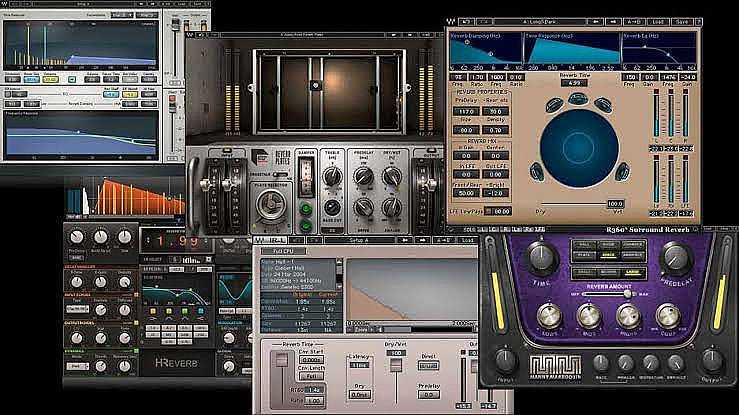Click R360 PreDelay value 117.0
The width and height of the screenshot is (739, 415).
click(x=466, y=111)
